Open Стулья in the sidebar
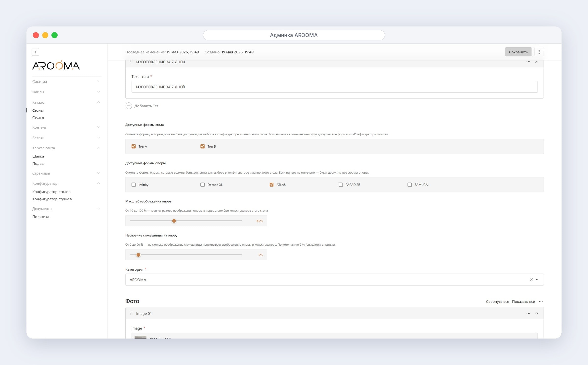Screen dimensions: 588x365 [38, 118]
